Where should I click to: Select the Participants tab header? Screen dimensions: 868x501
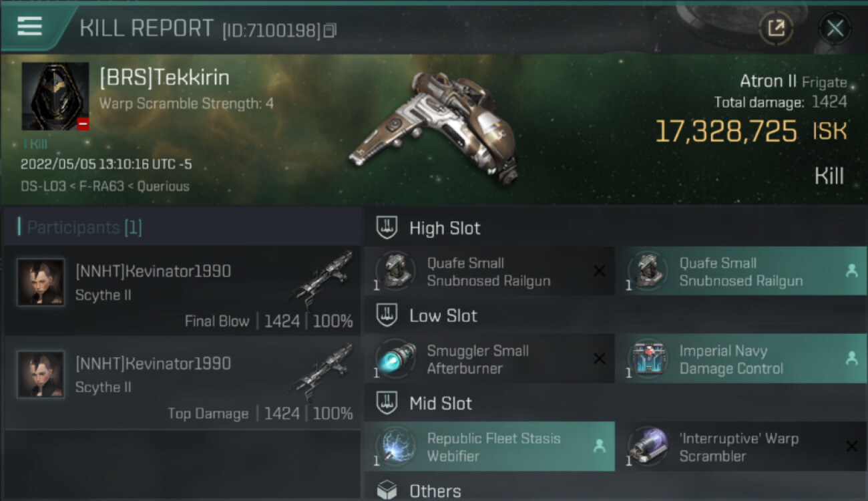click(84, 228)
